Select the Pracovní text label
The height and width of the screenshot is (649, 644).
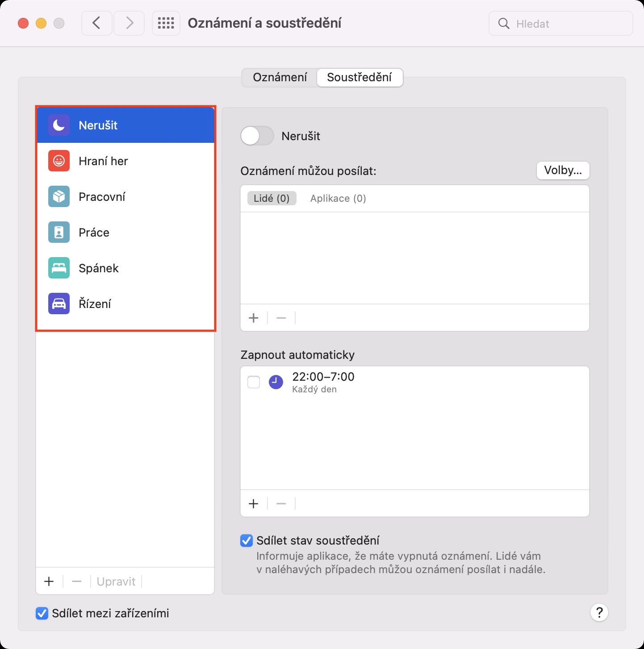pos(102,197)
